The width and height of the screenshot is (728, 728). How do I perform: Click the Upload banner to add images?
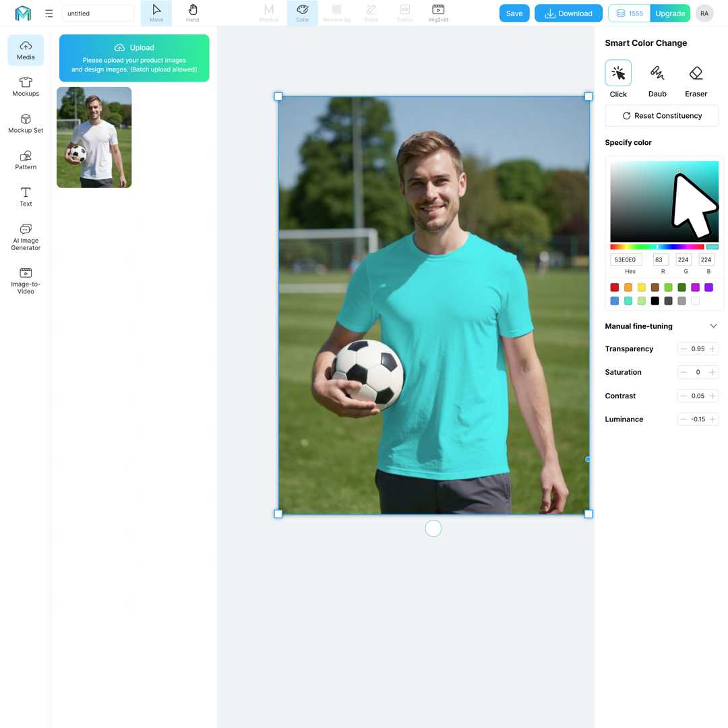(134, 58)
